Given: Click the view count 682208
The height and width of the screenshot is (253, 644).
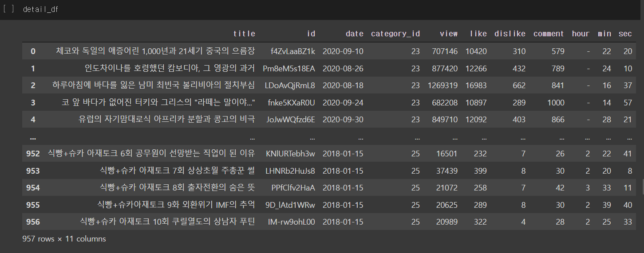Looking at the screenshot, I should [445, 103].
